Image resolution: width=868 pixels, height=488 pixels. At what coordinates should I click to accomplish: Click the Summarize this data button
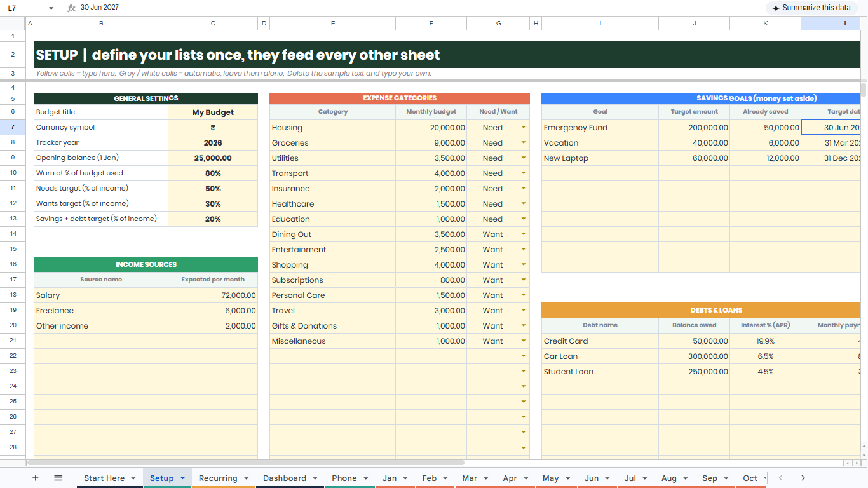click(x=812, y=8)
